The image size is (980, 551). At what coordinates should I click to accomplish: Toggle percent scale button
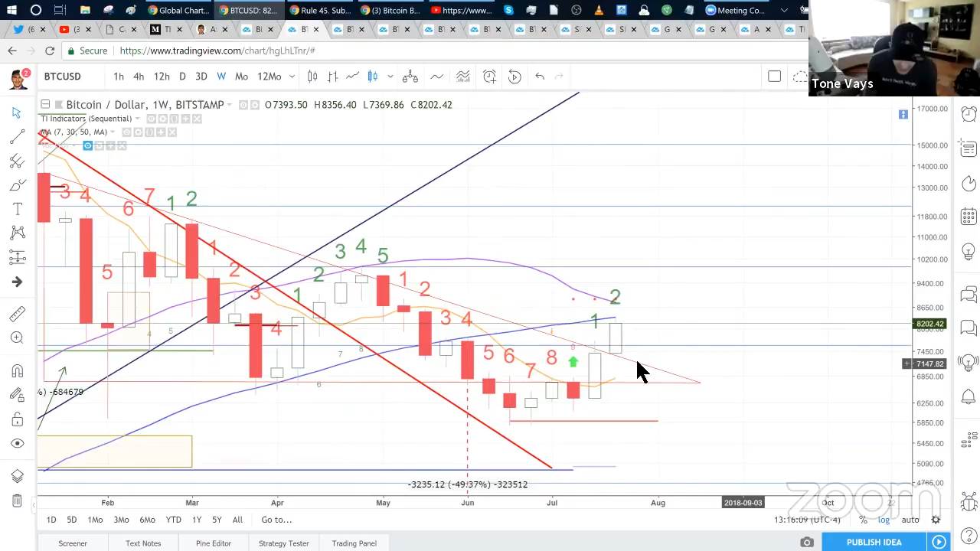coord(863,520)
